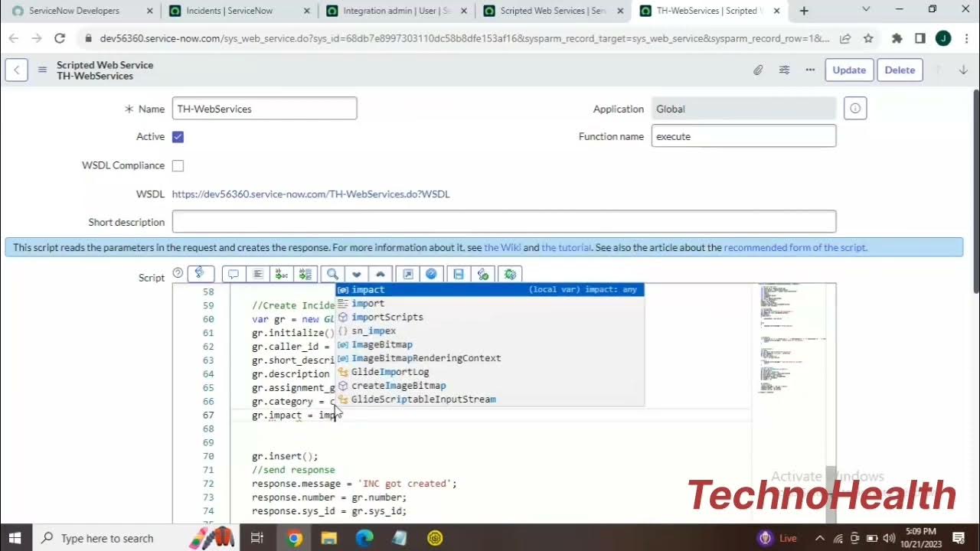Viewport: 980px width, 551px height.
Task: Focus the Short description field
Action: click(x=504, y=222)
